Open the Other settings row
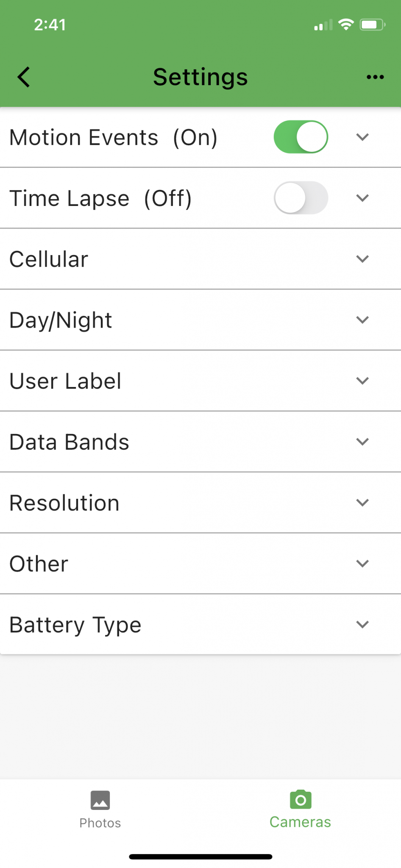 [x=200, y=564]
